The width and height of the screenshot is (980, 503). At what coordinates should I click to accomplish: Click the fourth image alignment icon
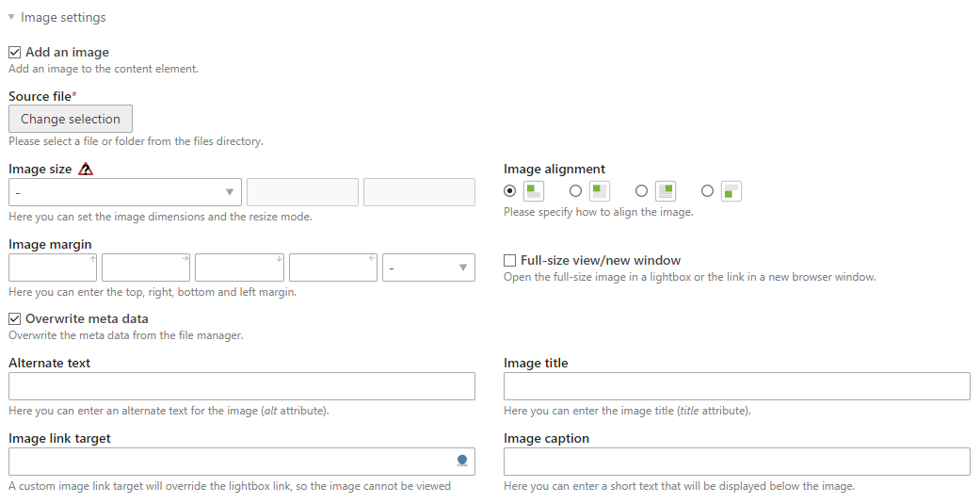[x=731, y=191]
